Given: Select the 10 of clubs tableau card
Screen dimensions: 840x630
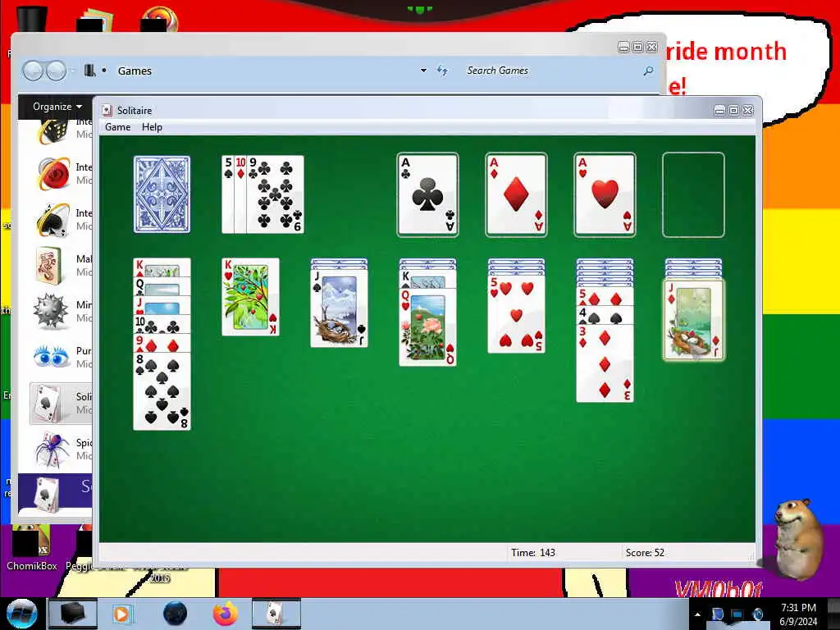Looking at the screenshot, I should click(x=162, y=324).
